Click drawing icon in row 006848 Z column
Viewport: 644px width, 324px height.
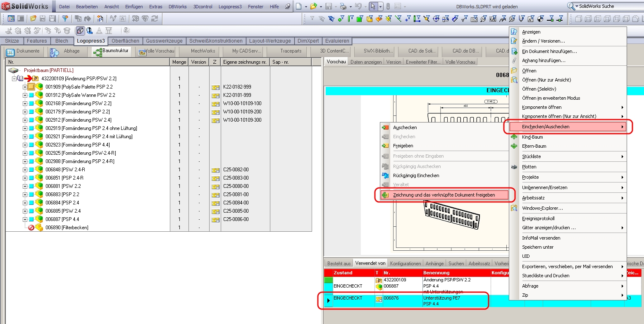tap(215, 170)
